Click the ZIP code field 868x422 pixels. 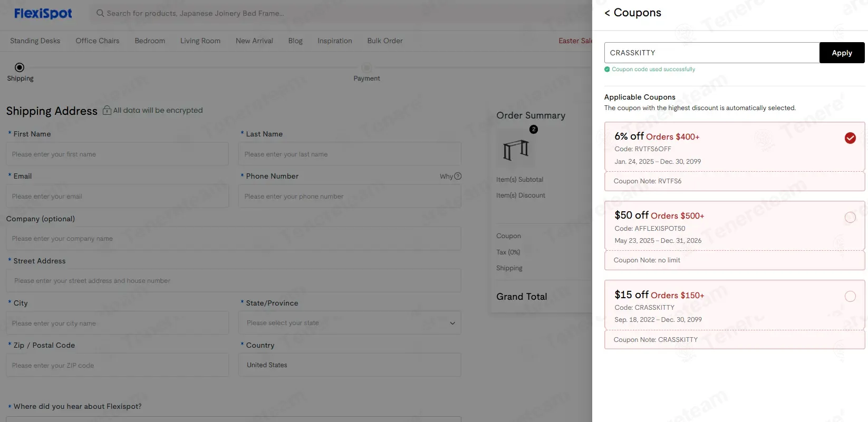pyautogui.click(x=117, y=365)
